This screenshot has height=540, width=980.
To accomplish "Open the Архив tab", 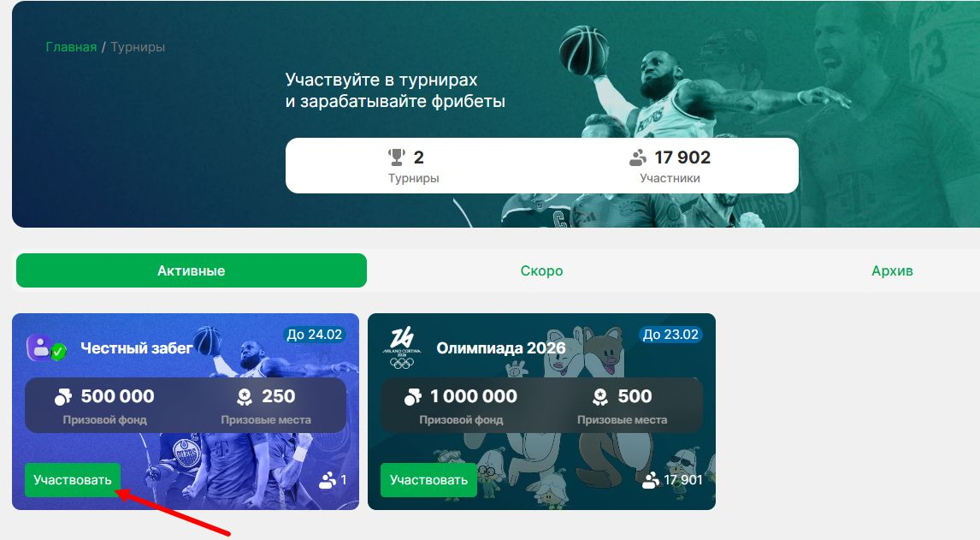I will click(x=892, y=270).
